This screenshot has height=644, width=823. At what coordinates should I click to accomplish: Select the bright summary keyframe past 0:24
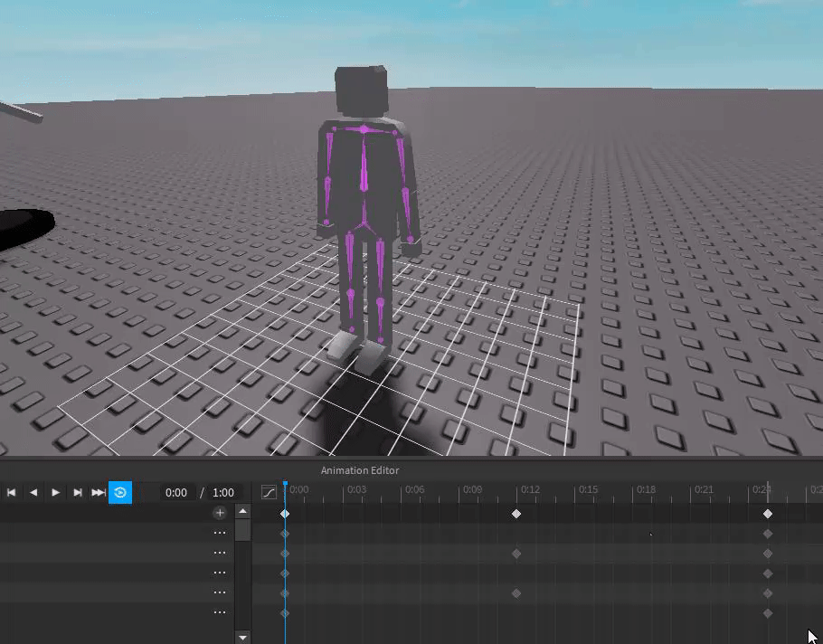pyautogui.click(x=768, y=514)
